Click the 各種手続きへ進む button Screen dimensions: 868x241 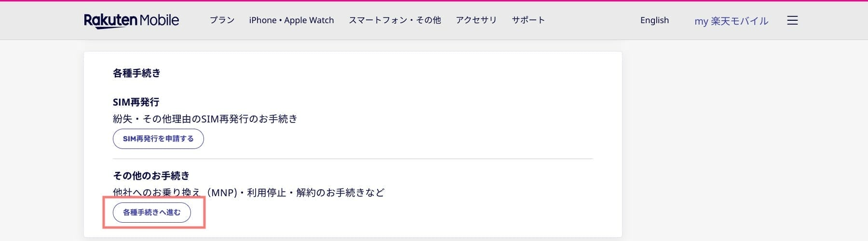pos(152,212)
